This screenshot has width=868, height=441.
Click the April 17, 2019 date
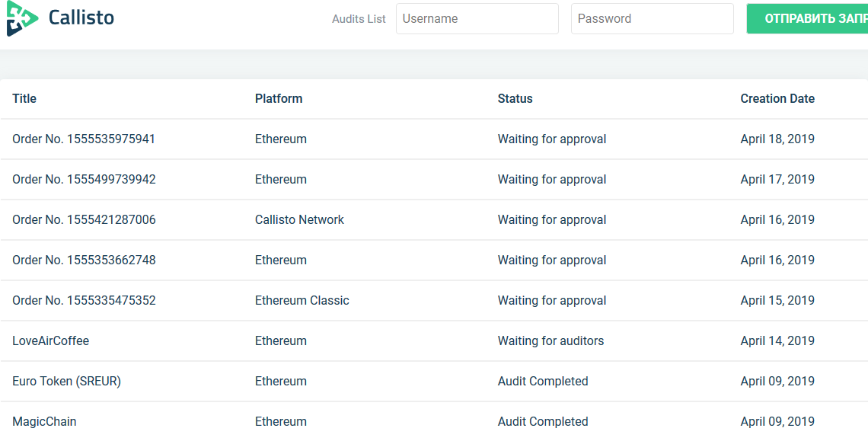tap(777, 180)
